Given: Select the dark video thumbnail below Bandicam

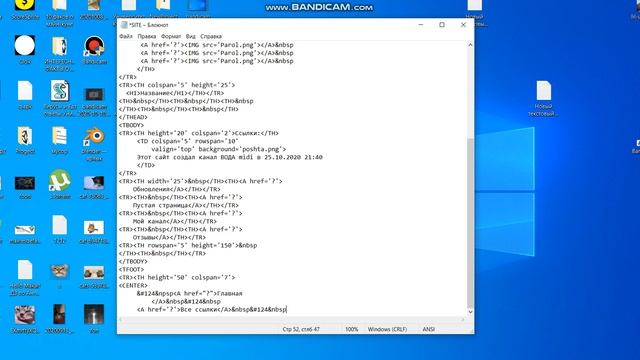Looking at the screenshot, I should (94, 95).
